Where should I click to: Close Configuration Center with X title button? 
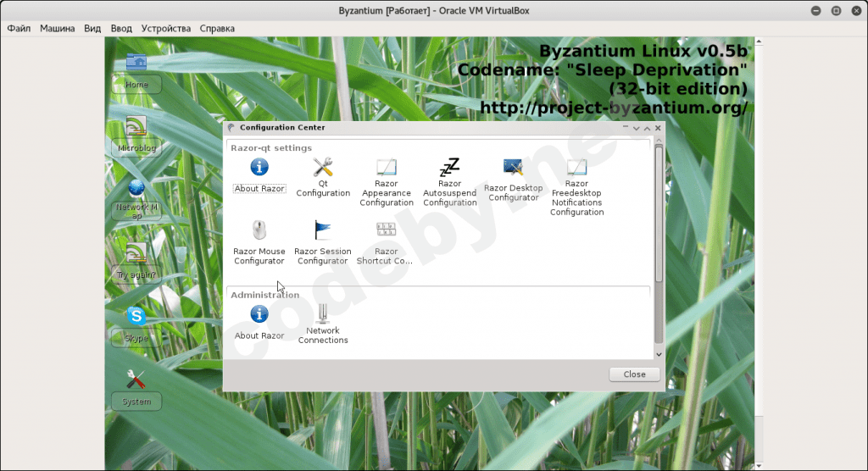[x=658, y=128]
